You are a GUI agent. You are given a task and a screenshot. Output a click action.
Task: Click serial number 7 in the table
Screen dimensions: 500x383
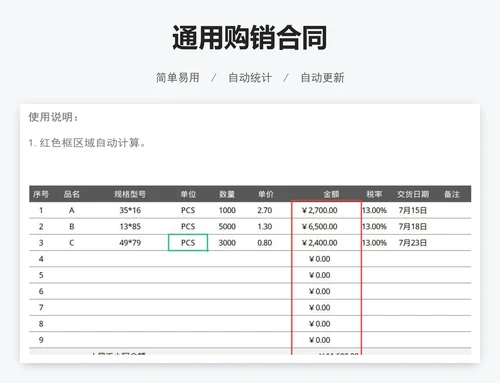(41, 308)
